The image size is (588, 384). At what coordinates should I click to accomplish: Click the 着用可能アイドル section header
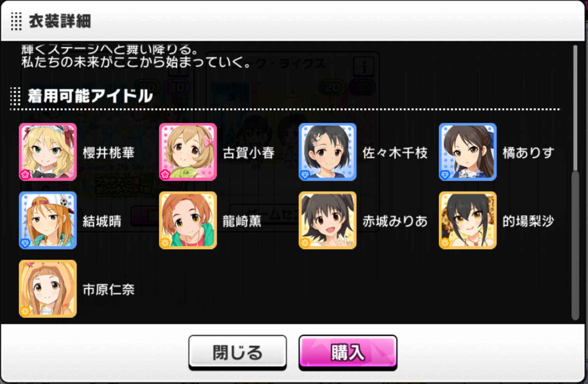click(x=90, y=96)
